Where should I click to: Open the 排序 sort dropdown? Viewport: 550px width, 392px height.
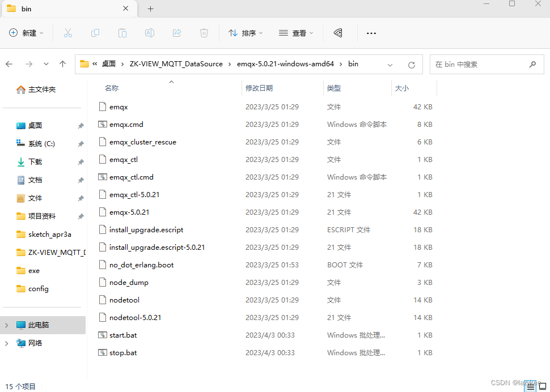[x=245, y=33]
